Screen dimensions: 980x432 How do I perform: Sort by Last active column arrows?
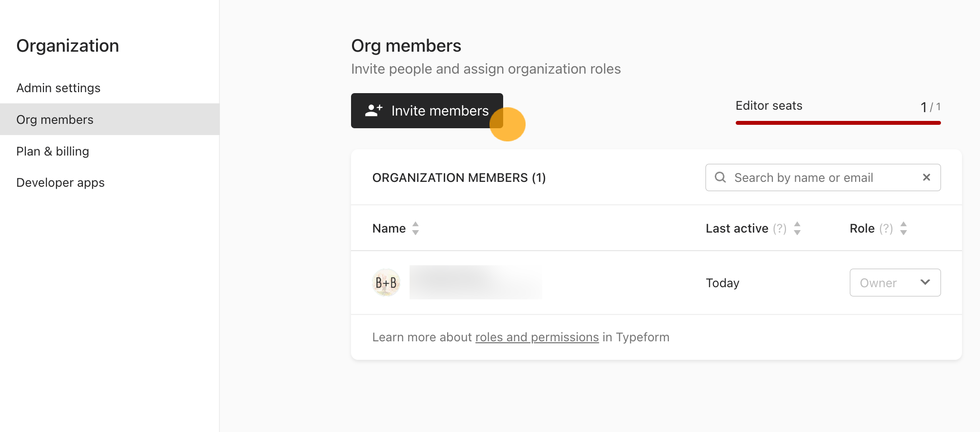(797, 228)
